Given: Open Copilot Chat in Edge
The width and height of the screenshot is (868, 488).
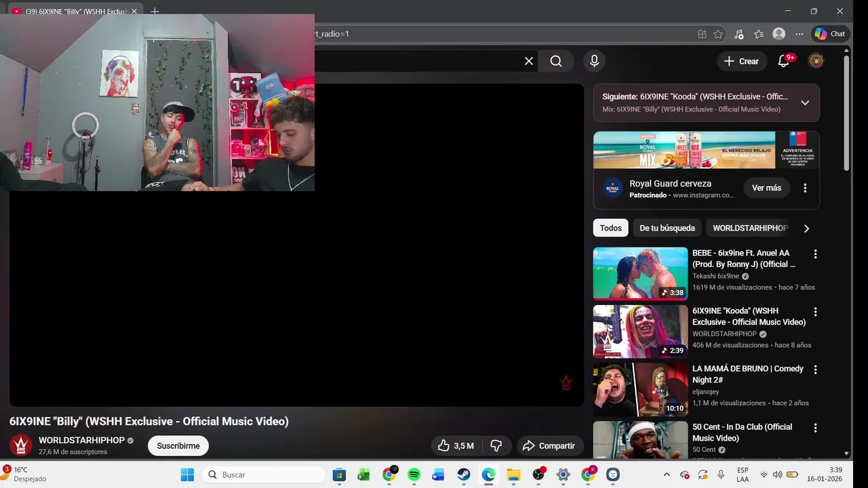Looking at the screenshot, I should tap(831, 34).
